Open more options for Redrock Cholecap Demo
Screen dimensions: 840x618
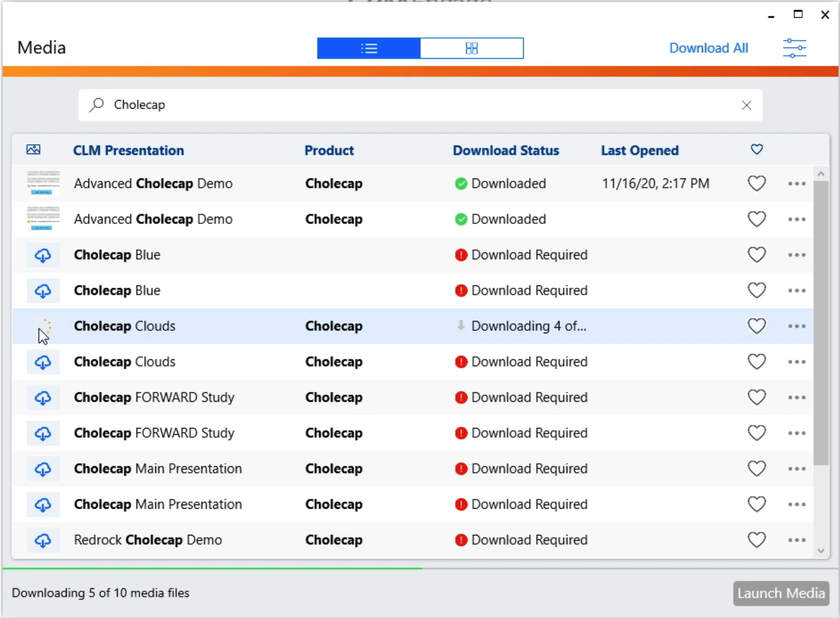(796, 540)
